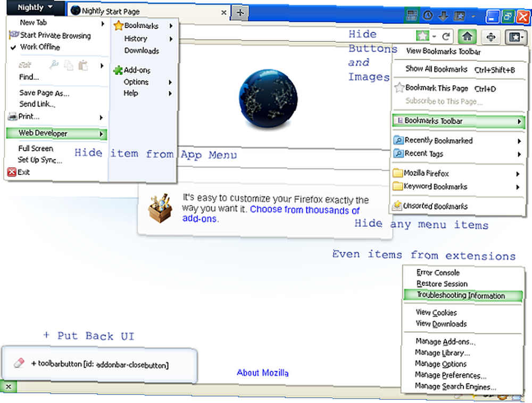Image resolution: width=532 pixels, height=403 pixels.
Task: Open highlighted Bookmarks Toolbar folder item
Action: 459,121
